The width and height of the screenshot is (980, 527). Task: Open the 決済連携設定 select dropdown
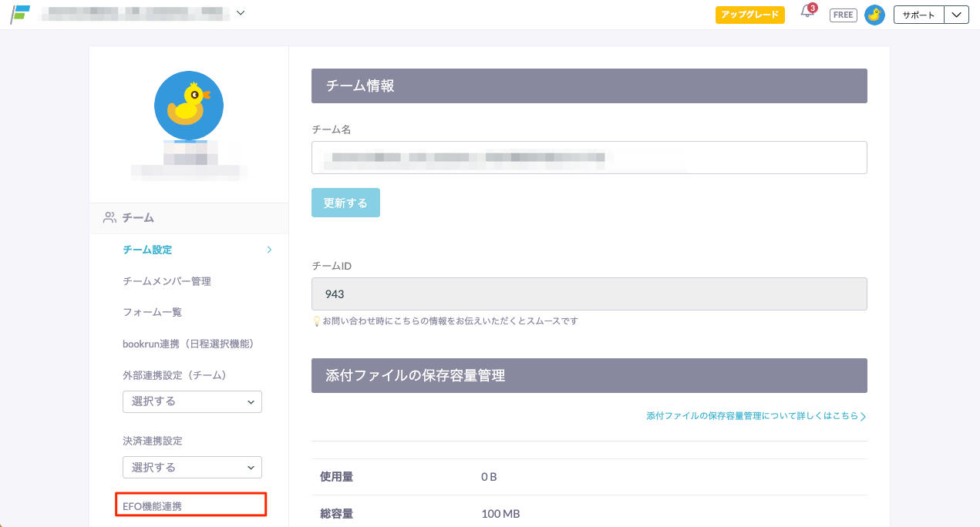(x=192, y=468)
